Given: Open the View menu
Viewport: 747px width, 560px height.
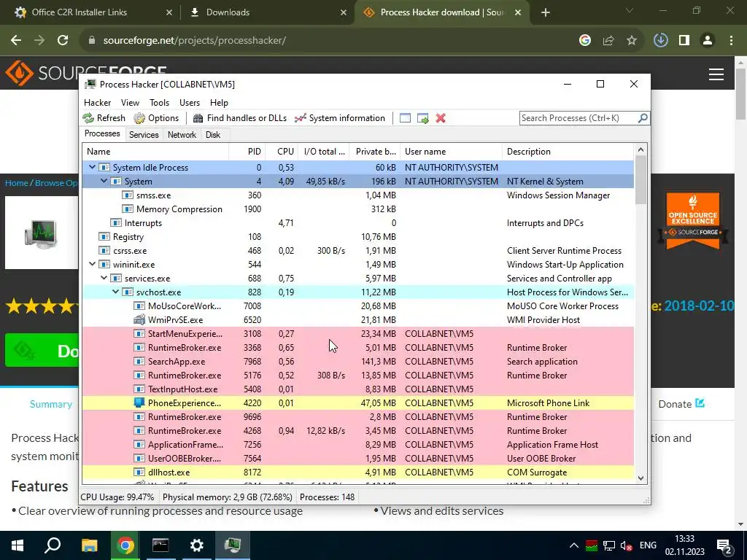Looking at the screenshot, I should click(x=130, y=102).
